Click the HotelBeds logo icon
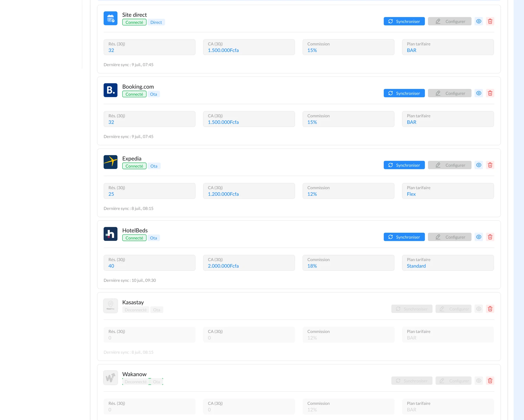 tap(111, 234)
